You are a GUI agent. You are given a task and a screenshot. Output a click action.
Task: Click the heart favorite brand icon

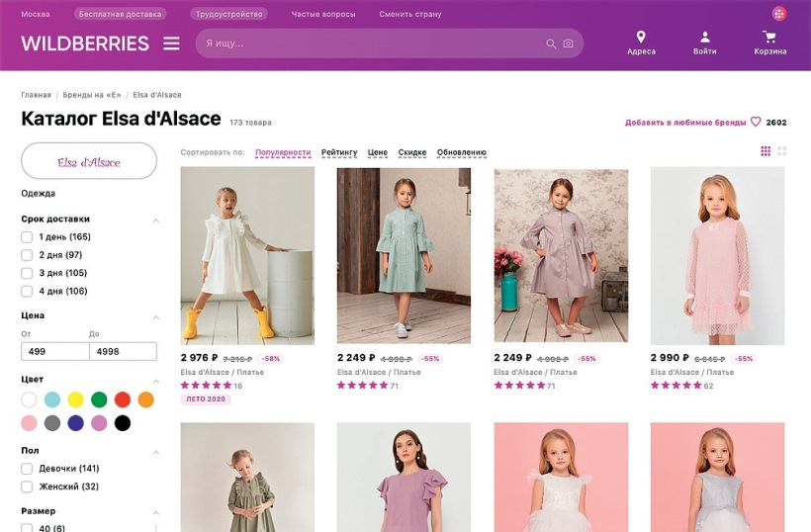coord(756,122)
